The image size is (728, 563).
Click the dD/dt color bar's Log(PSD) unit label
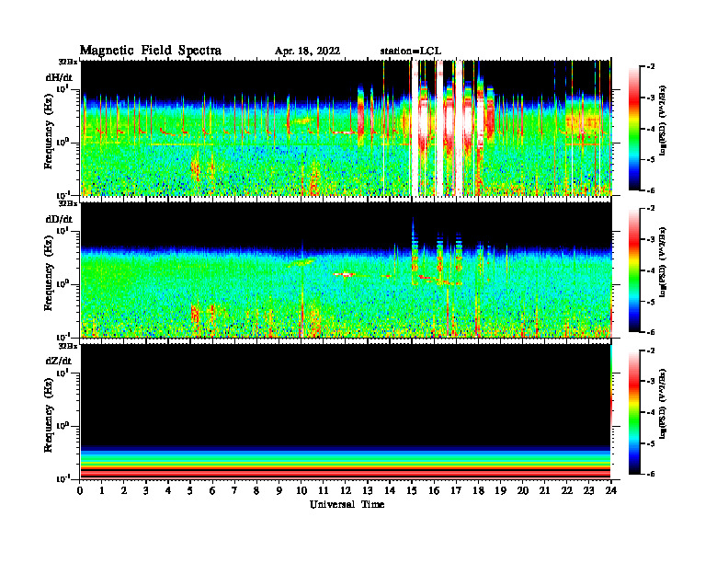[x=663, y=262]
